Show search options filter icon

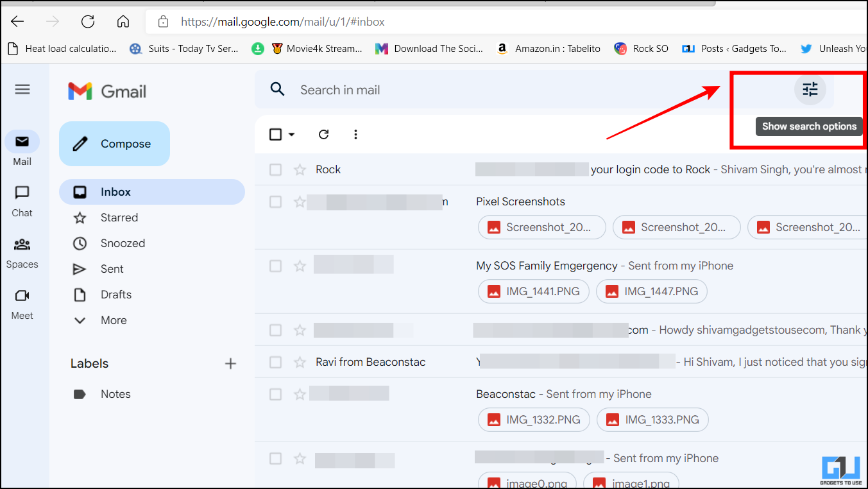point(810,89)
